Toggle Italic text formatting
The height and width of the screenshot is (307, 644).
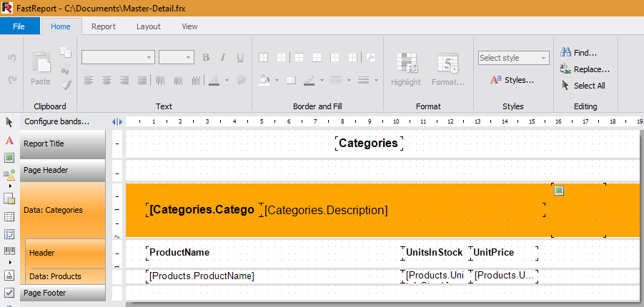coord(223,58)
